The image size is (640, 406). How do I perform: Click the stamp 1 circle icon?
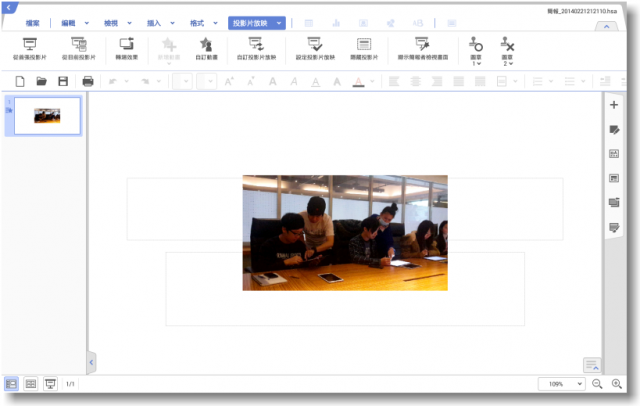[476, 44]
